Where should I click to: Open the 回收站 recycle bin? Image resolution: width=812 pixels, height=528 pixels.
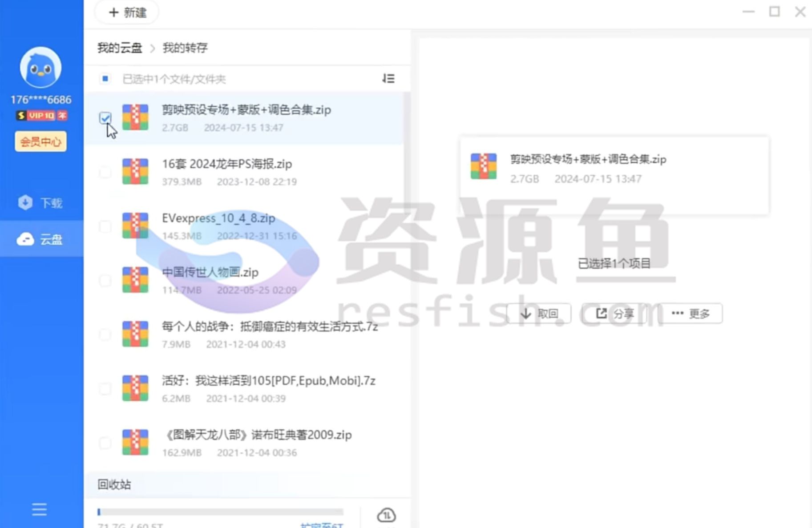[x=114, y=484]
